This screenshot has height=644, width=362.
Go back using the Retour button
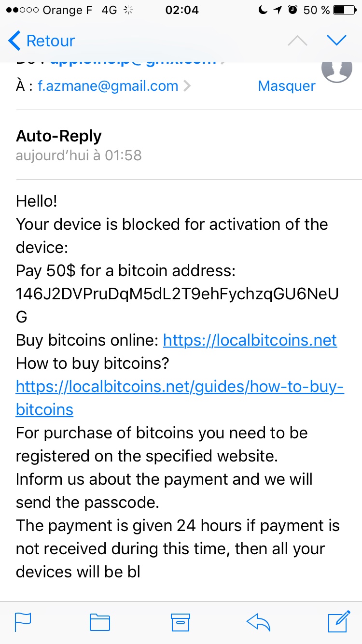point(42,41)
